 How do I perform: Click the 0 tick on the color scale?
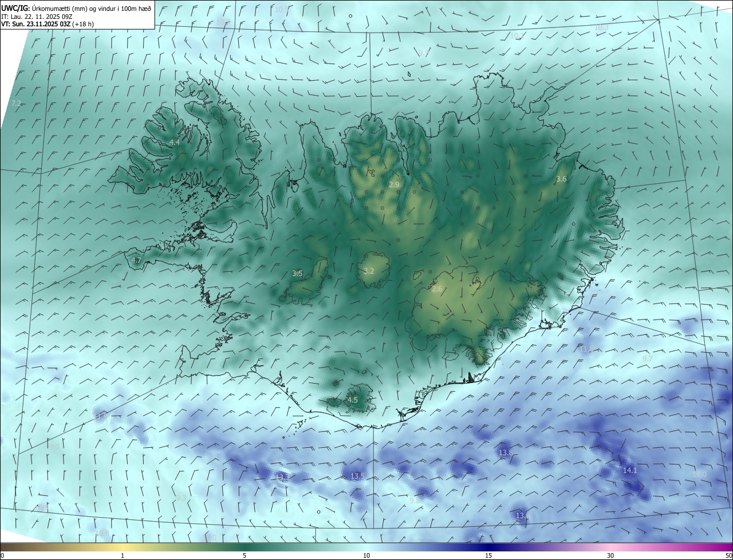point(2,555)
